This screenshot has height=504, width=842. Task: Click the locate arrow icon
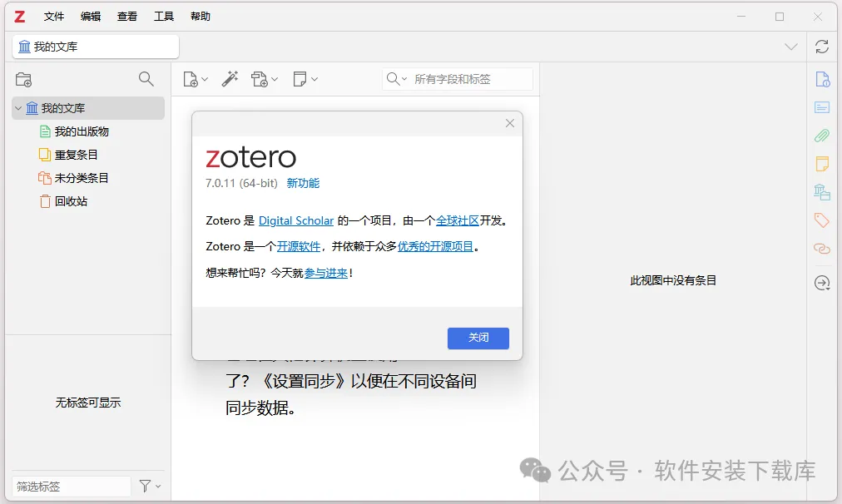click(x=821, y=282)
